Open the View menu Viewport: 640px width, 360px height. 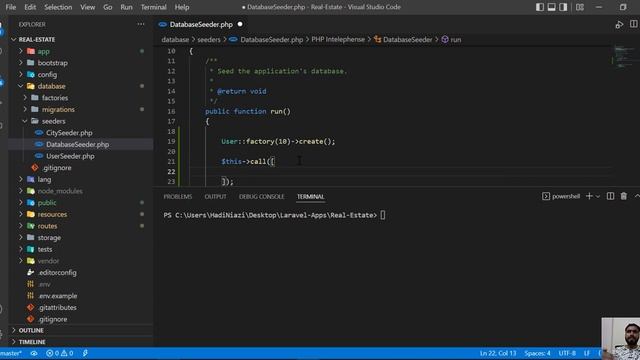(x=87, y=7)
